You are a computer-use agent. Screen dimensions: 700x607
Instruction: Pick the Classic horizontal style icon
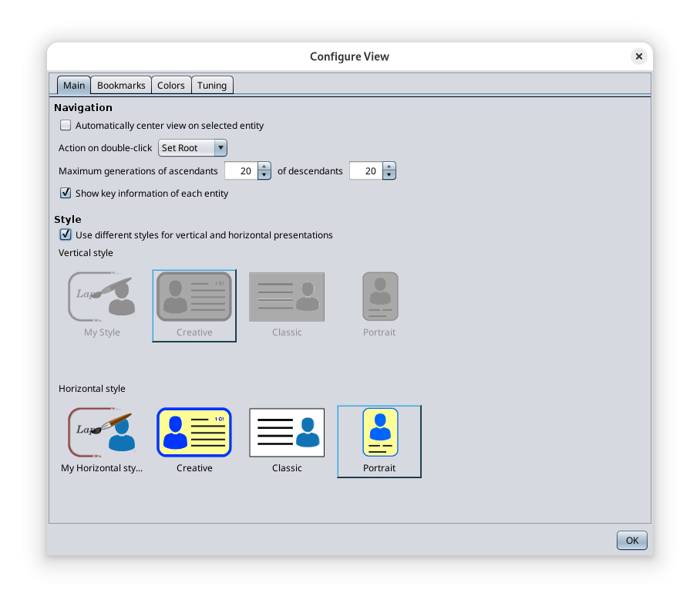click(287, 433)
